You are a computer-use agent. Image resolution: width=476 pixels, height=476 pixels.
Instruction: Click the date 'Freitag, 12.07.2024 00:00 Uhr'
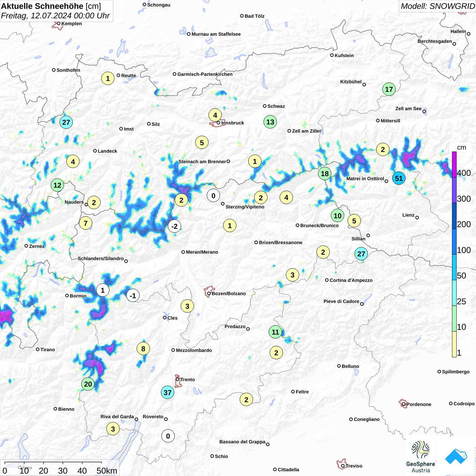pos(55,16)
